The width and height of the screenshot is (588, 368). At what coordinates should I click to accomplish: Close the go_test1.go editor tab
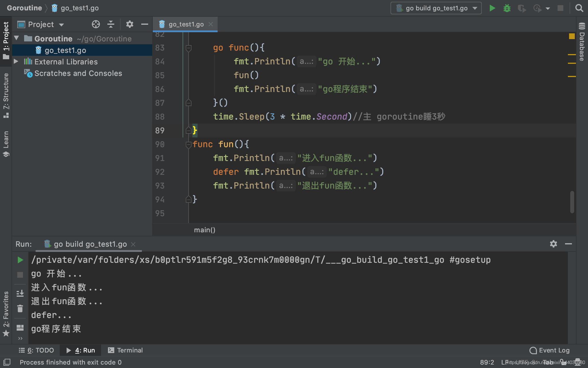pos(211,24)
